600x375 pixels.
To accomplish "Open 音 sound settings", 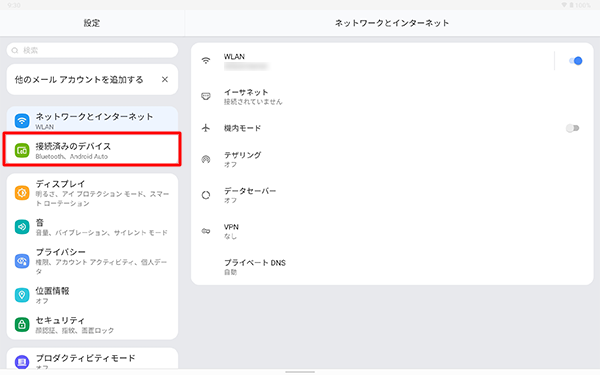I will coord(92,227).
